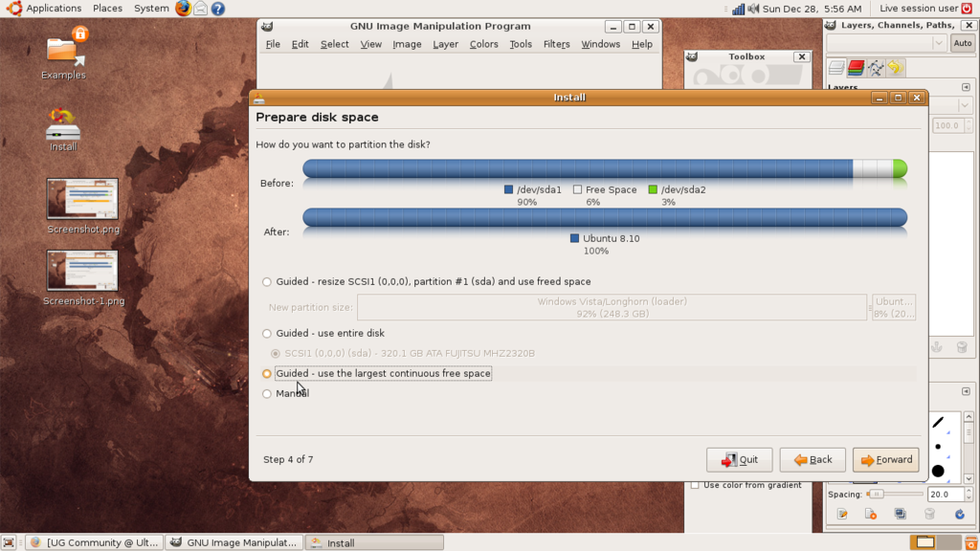Open the View menu in GIMP
This screenshot has width=980, height=551.
[x=370, y=44]
